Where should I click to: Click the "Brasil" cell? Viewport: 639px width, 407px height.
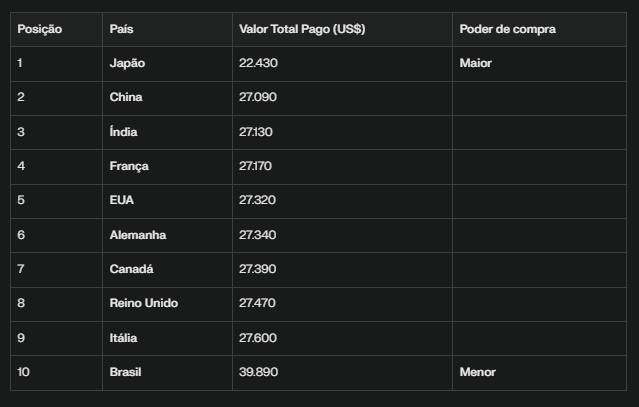pos(126,372)
